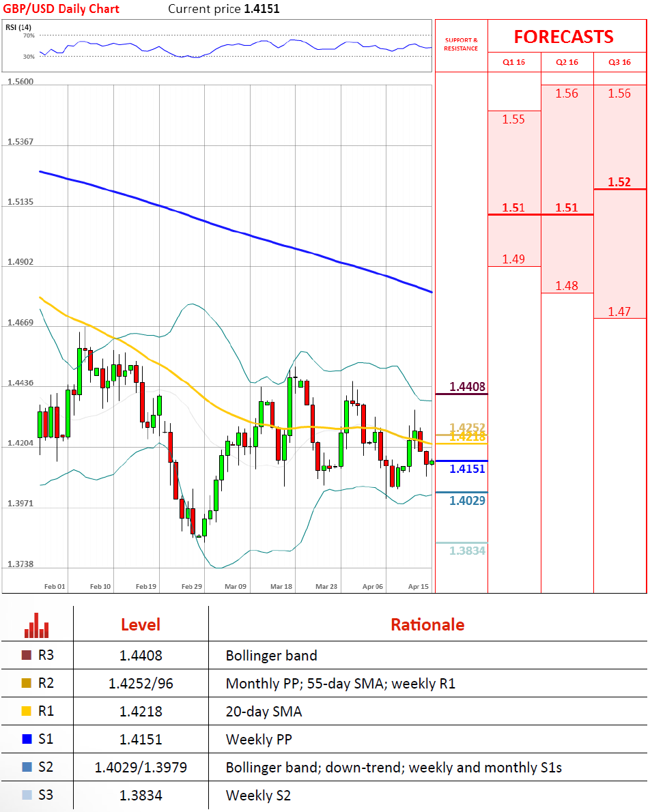Click the 1.3738 price axis label
This screenshot has height=812, width=650.
[20, 564]
